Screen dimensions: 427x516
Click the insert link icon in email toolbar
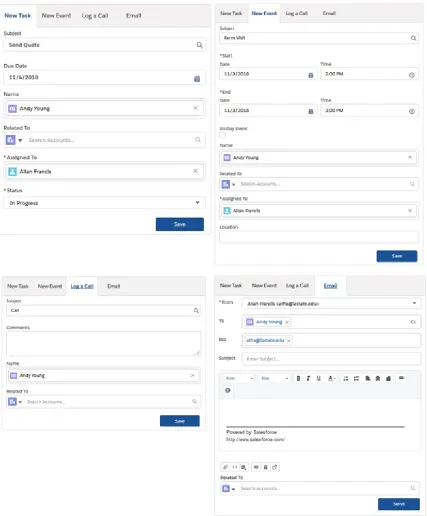401,378
